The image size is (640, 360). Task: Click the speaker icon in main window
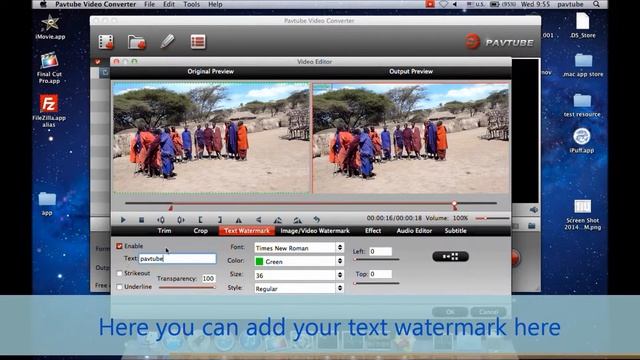(x=533, y=210)
